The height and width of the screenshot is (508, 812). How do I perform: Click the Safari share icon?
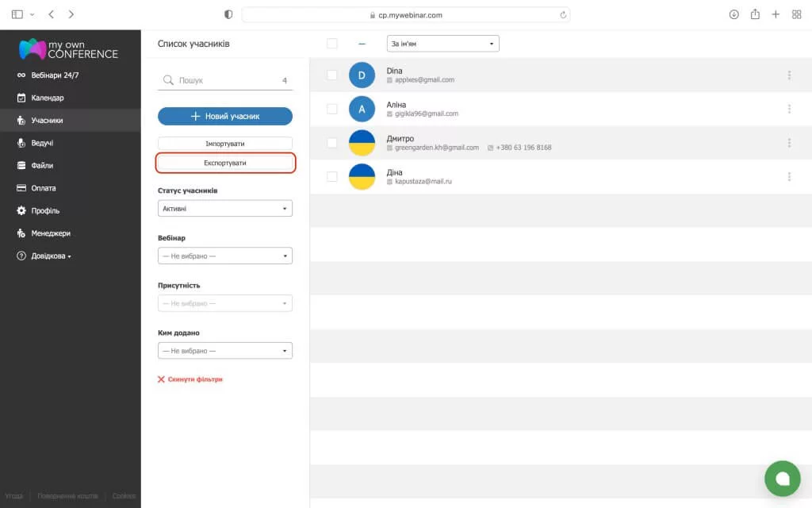coord(755,14)
